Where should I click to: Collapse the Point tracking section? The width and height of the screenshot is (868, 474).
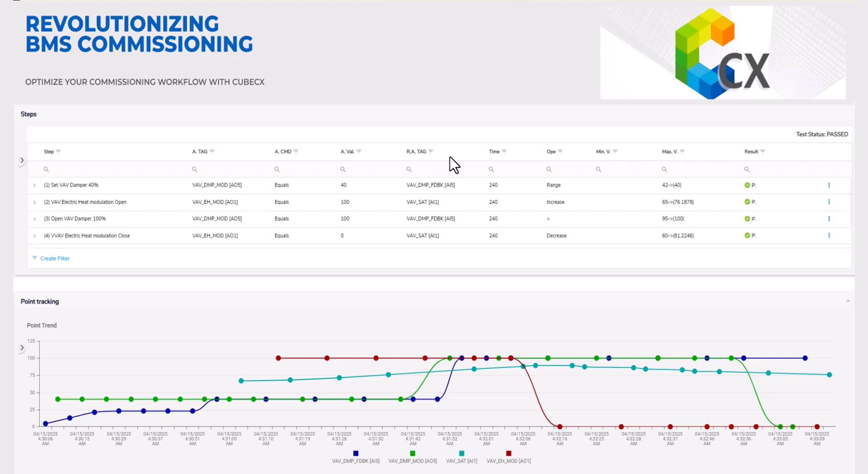(848, 301)
